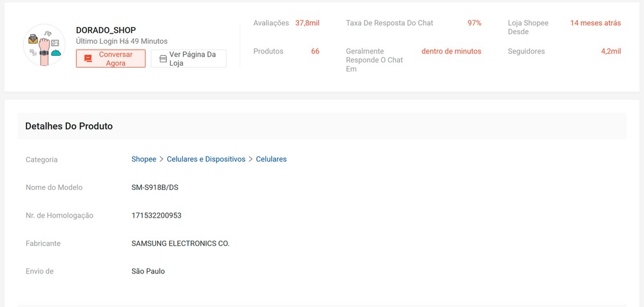The image size is (644, 307).
Task: Select the 66 Produtos count
Action: click(x=315, y=51)
